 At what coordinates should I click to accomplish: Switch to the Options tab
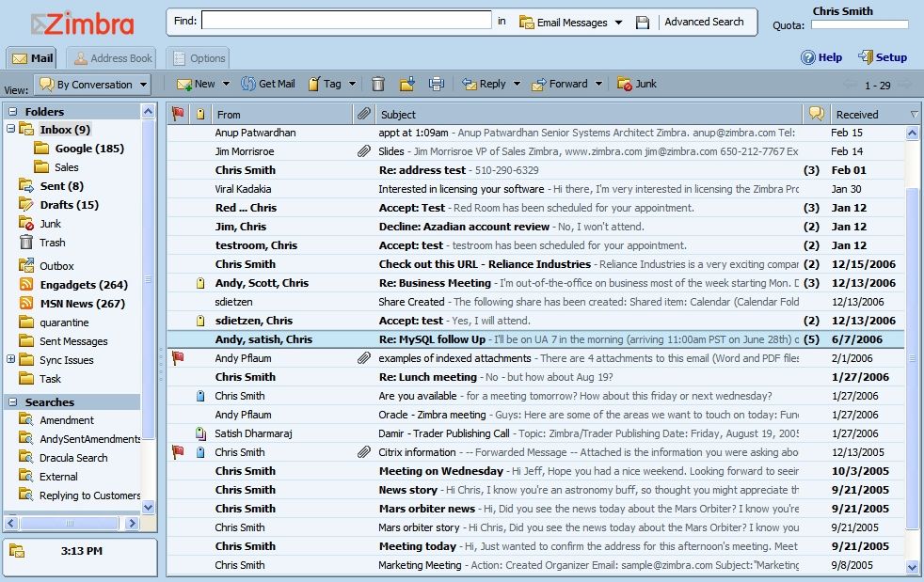click(x=198, y=58)
